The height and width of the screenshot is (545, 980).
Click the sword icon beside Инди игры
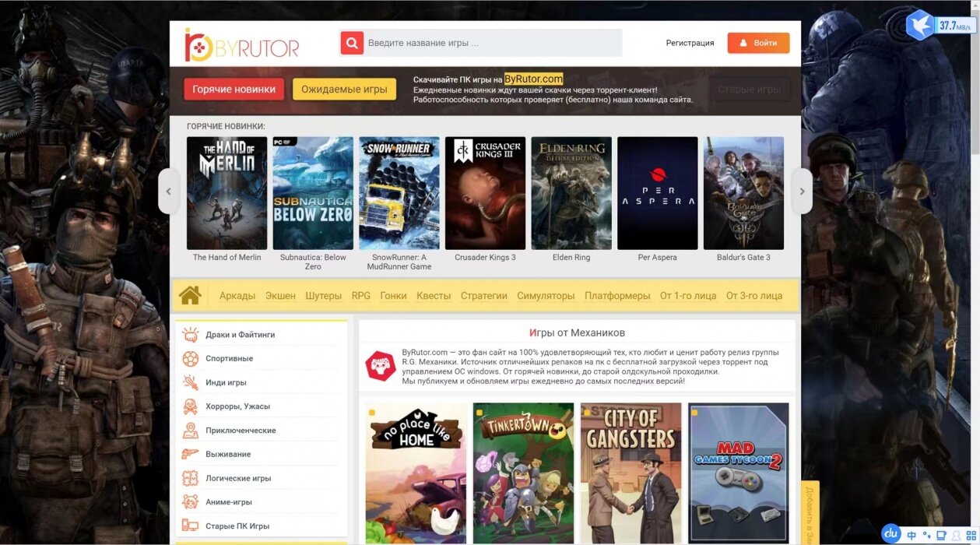pos(190,383)
